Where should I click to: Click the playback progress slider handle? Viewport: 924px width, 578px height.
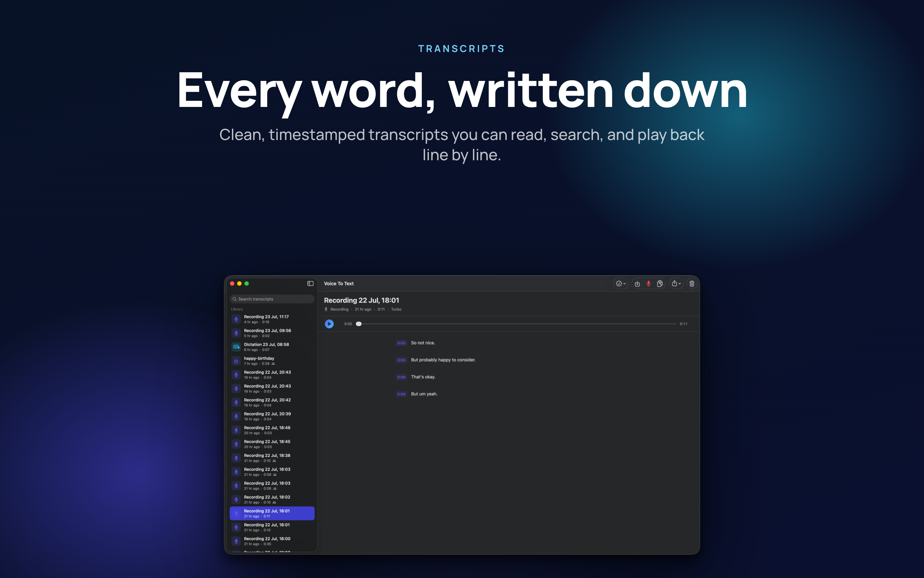click(358, 324)
